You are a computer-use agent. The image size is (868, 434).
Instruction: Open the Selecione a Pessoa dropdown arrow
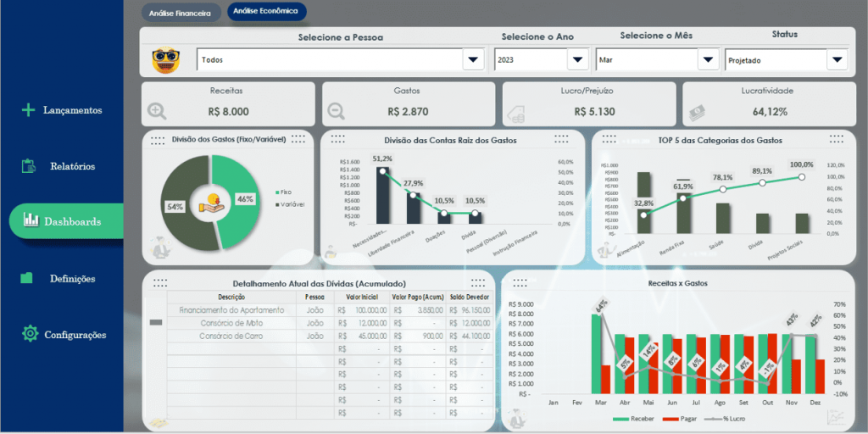point(473,59)
